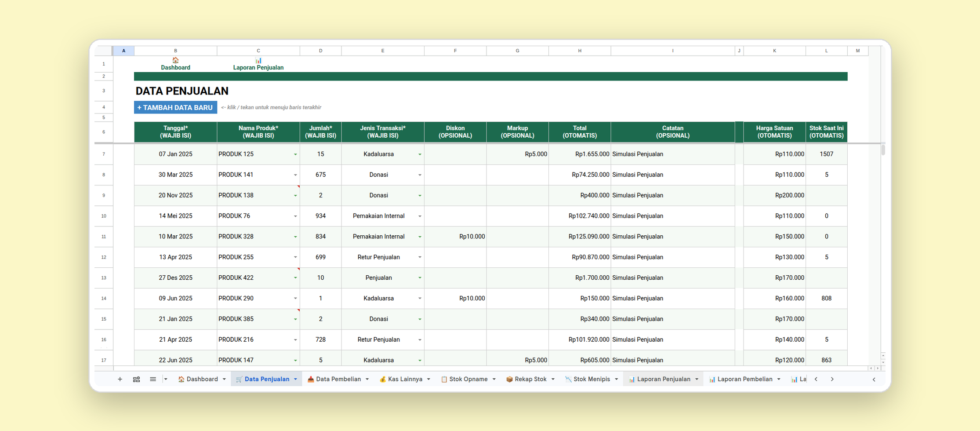Select the date cell 27 Des 2025
The width and height of the screenshot is (980, 431).
click(175, 278)
